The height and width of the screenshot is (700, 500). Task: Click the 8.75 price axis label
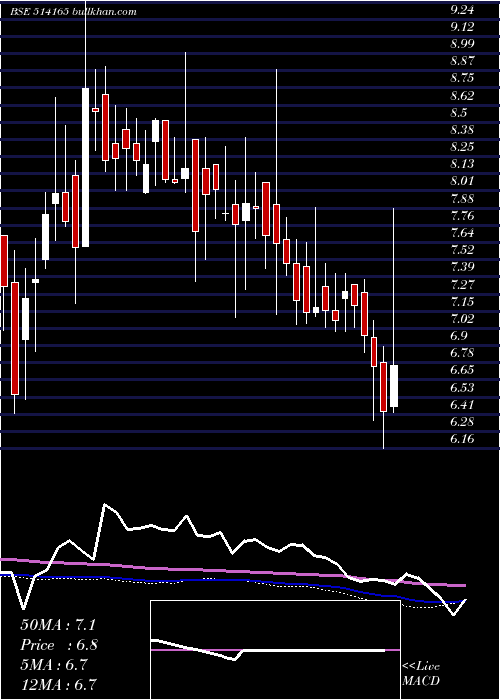(x=461, y=79)
